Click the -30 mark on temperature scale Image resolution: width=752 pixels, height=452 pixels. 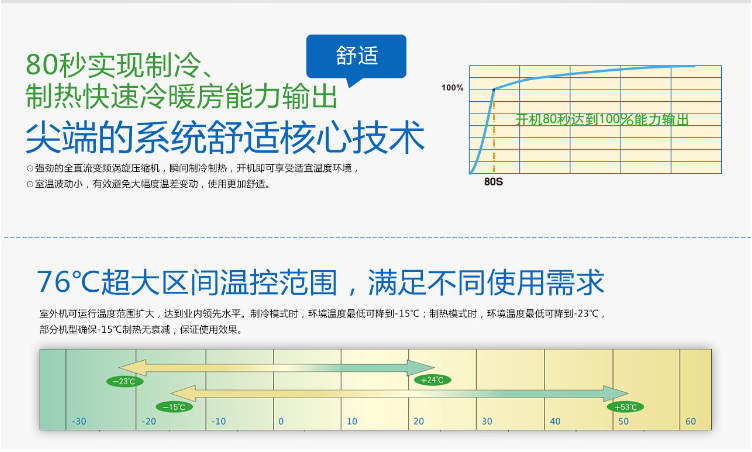click(79, 422)
